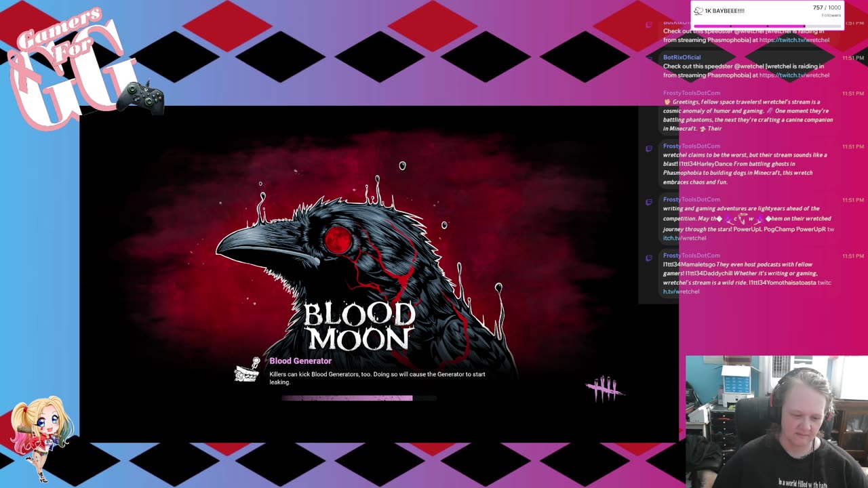Viewport: 868px width, 488px height.
Task: Click the Twitch icon beside the 'wretchel claims' message
Action: pos(649,148)
